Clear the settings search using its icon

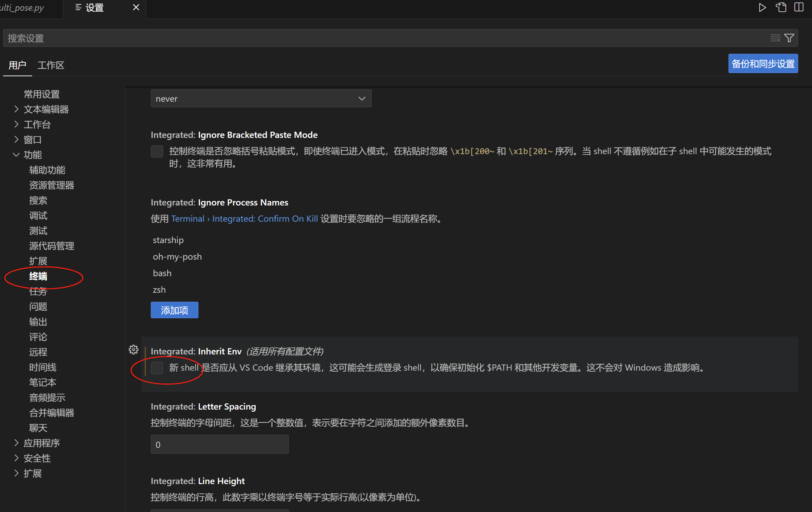pyautogui.click(x=775, y=38)
